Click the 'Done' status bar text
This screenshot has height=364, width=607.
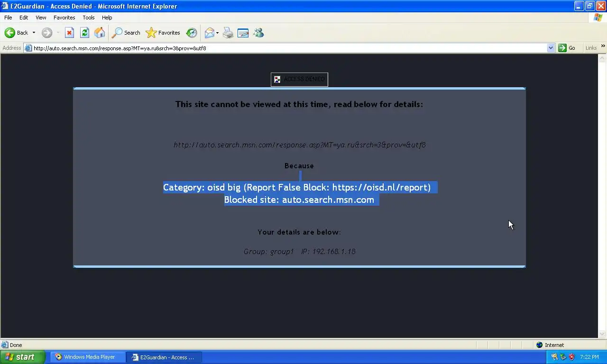(x=16, y=345)
